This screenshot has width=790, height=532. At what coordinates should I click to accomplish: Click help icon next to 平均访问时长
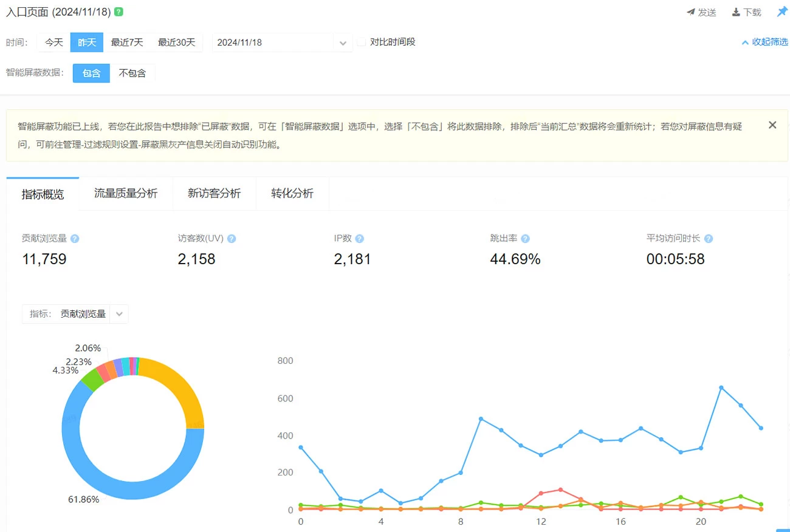[x=709, y=239]
